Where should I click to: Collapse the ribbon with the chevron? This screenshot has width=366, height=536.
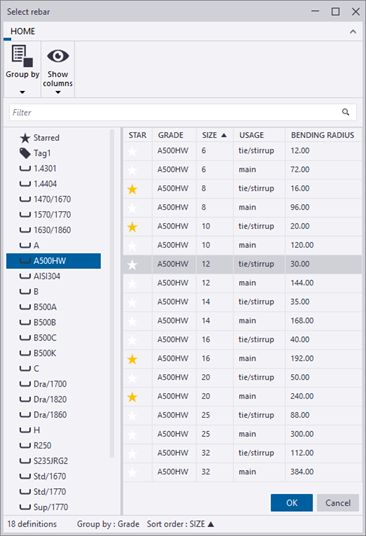(x=353, y=32)
